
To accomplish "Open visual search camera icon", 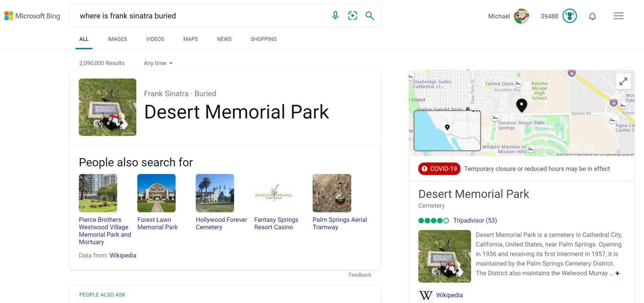I will click(x=353, y=16).
